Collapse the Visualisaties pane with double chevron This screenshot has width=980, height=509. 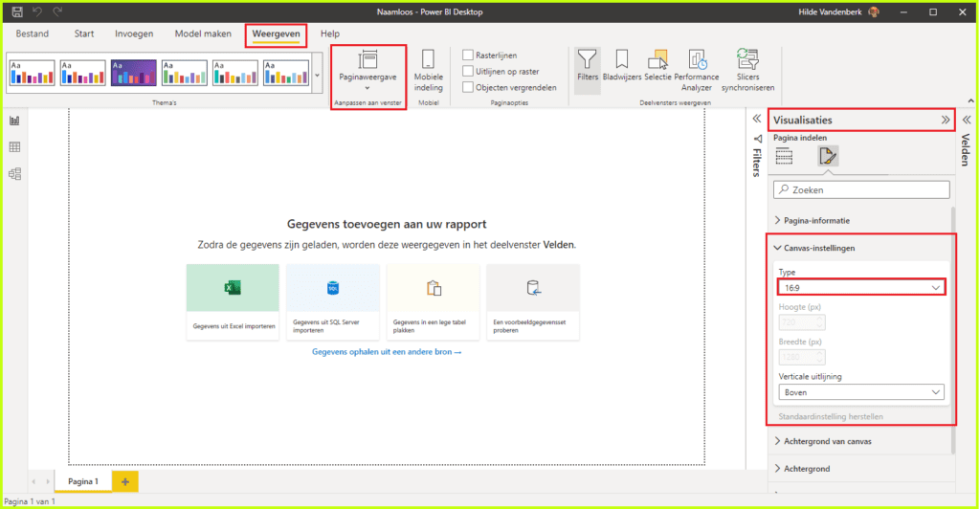click(x=945, y=120)
